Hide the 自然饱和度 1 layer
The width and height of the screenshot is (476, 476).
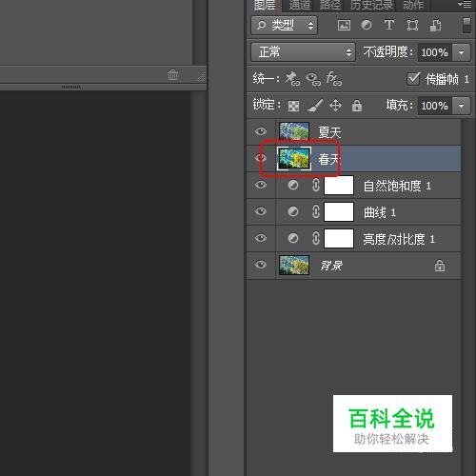coord(261,185)
